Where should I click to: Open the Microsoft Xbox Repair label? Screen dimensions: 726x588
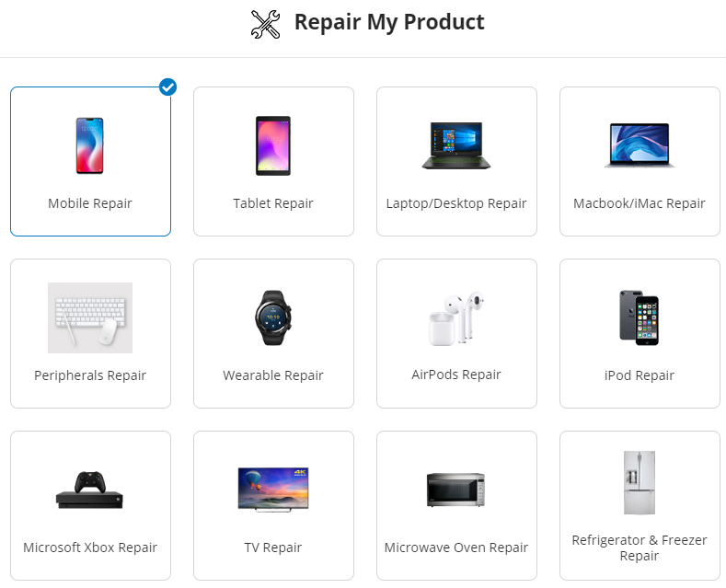tap(90, 548)
